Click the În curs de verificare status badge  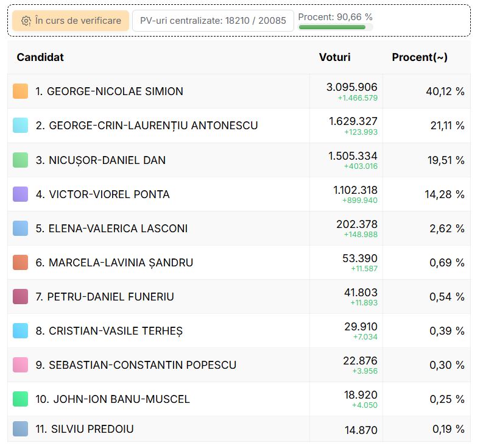click(x=71, y=21)
